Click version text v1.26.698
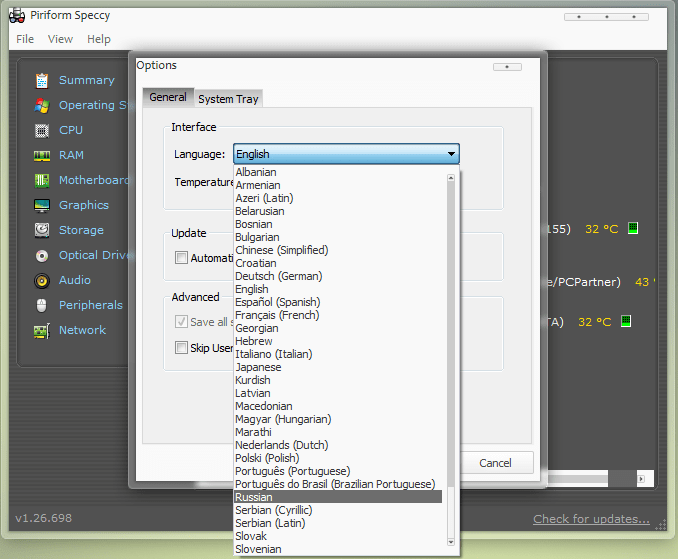 (44, 518)
